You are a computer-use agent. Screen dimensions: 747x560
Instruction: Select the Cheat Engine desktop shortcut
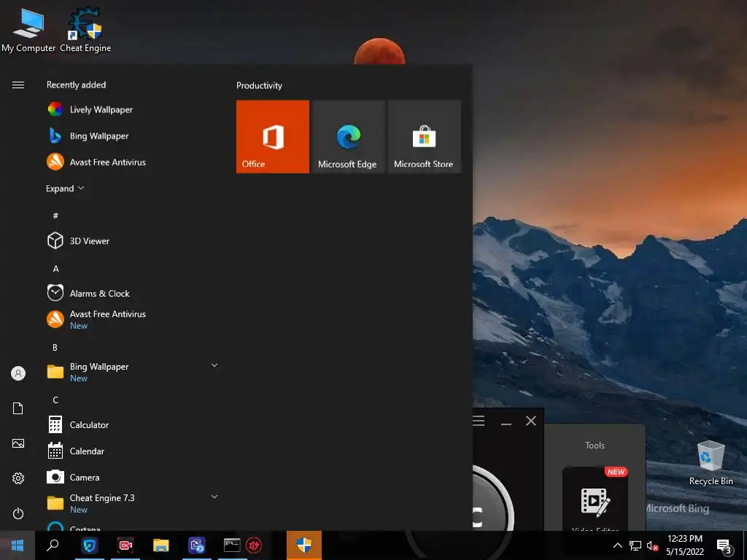85,31
